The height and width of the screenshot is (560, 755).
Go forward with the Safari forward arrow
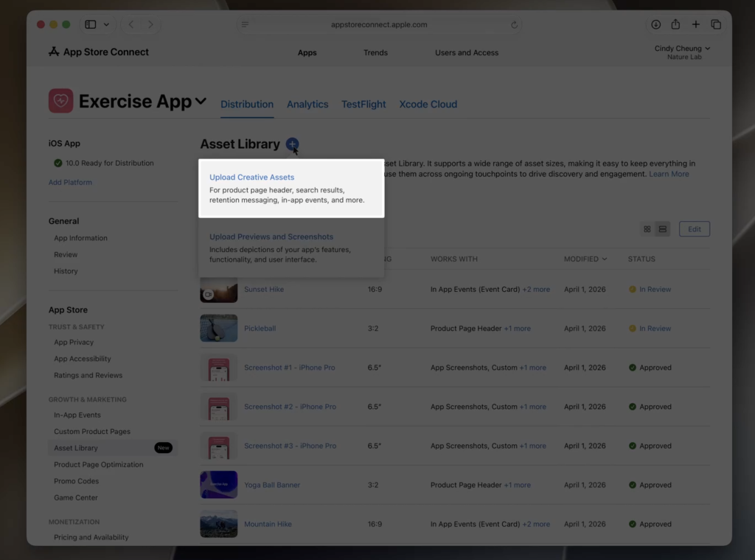pos(150,24)
